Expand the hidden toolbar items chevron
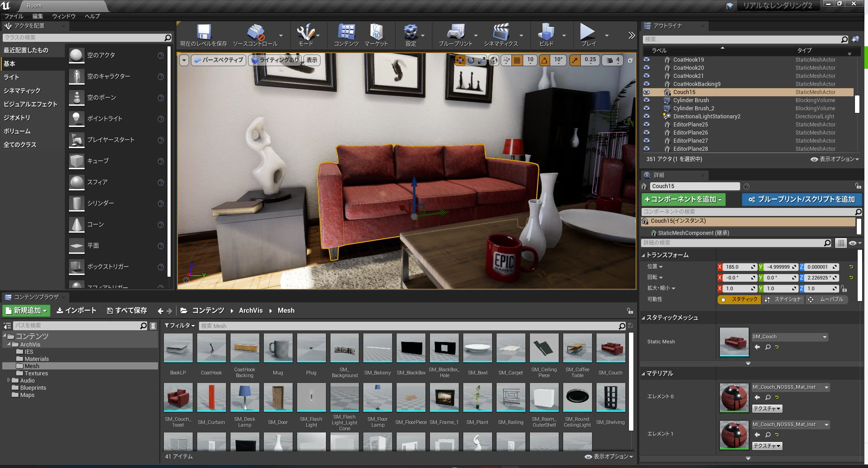The width and height of the screenshot is (868, 468). (x=631, y=36)
